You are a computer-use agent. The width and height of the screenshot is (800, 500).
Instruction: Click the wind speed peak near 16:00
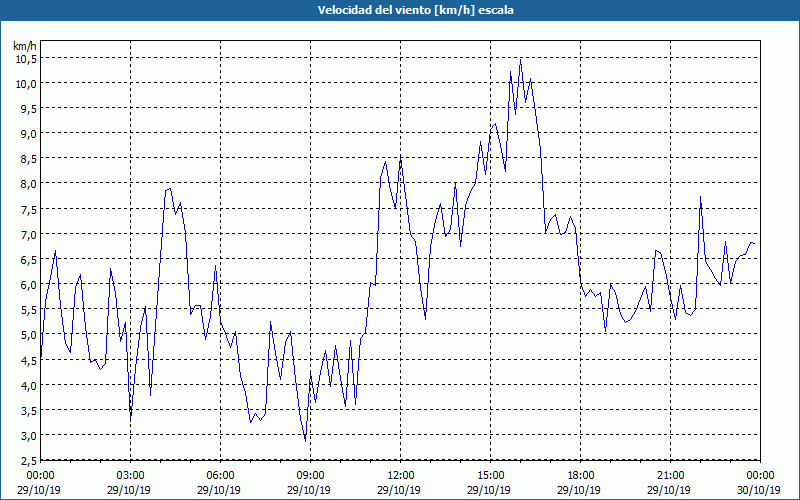pos(520,60)
